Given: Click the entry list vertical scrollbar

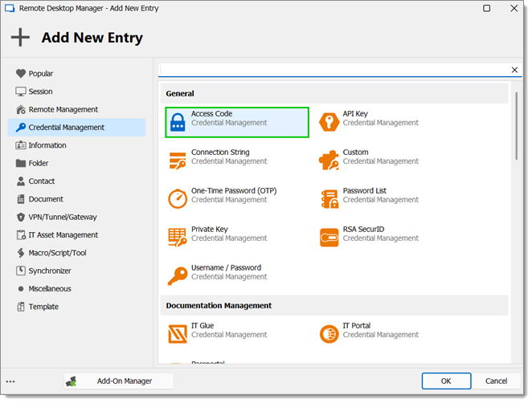Looking at the screenshot, I should click(x=516, y=126).
